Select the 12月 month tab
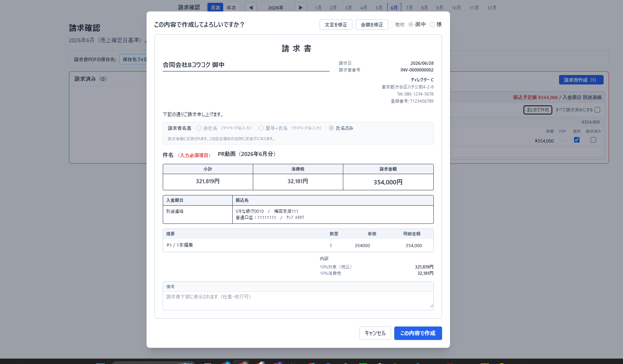 pyautogui.click(x=492, y=8)
